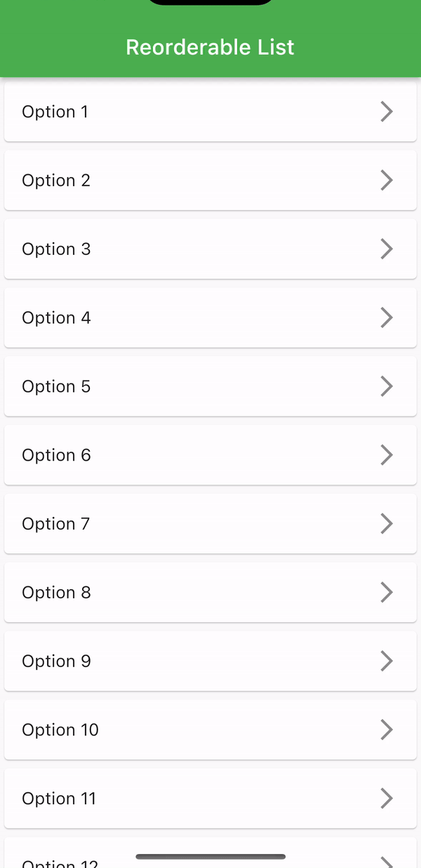Tap the chevron icon next to Option 5
Viewport: 421px width, 868px height.
coord(387,386)
